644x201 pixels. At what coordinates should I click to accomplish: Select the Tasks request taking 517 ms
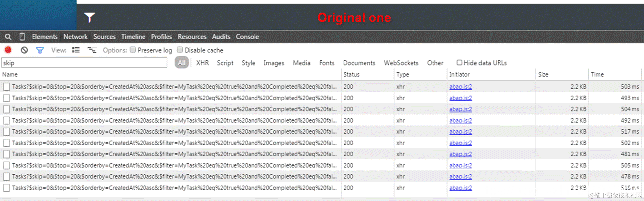[x=321, y=131]
